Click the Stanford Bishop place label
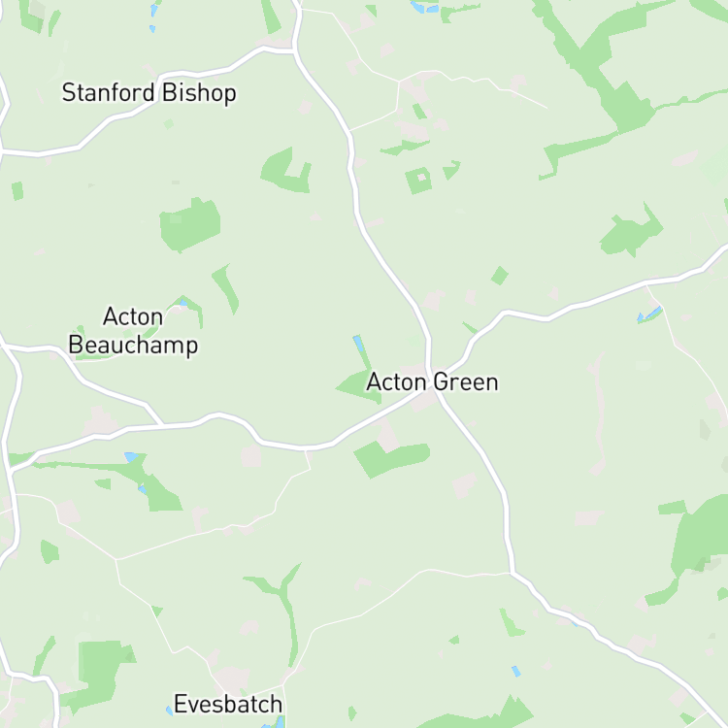728x728 pixels. tap(149, 93)
